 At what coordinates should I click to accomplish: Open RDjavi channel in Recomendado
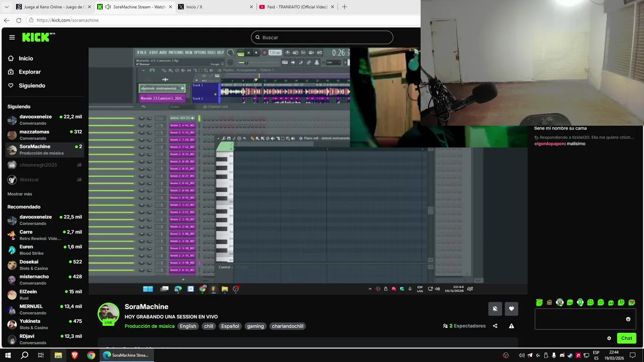pos(45,339)
